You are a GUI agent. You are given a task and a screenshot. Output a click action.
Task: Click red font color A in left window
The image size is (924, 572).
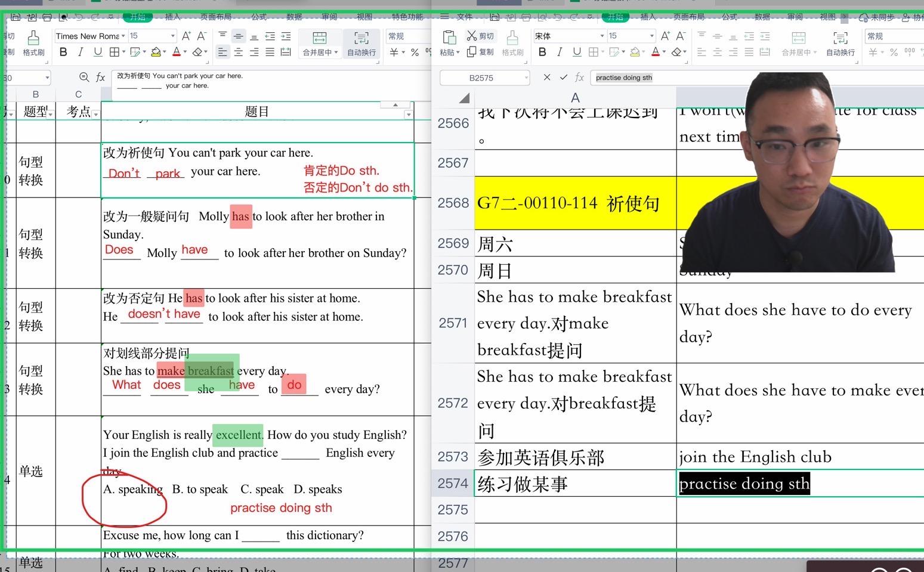[176, 52]
